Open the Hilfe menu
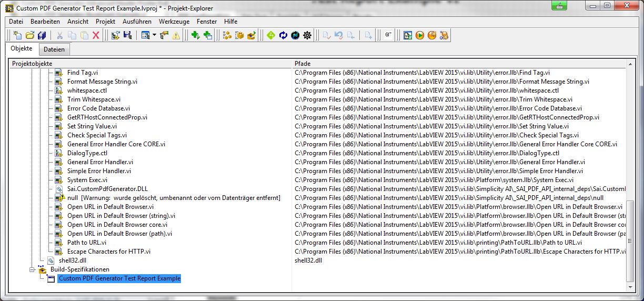 tap(230, 22)
